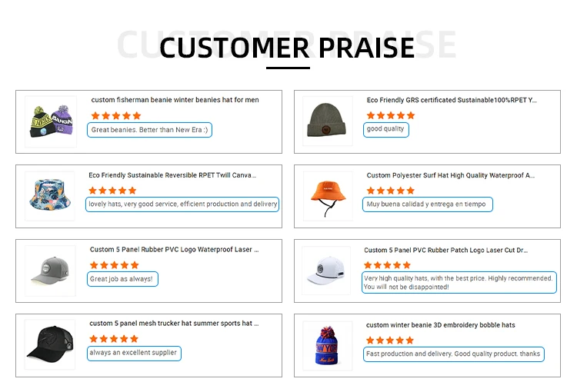Click the white PVC patch cap thumbnail
Screen dimensions: 577x392
[327, 271]
